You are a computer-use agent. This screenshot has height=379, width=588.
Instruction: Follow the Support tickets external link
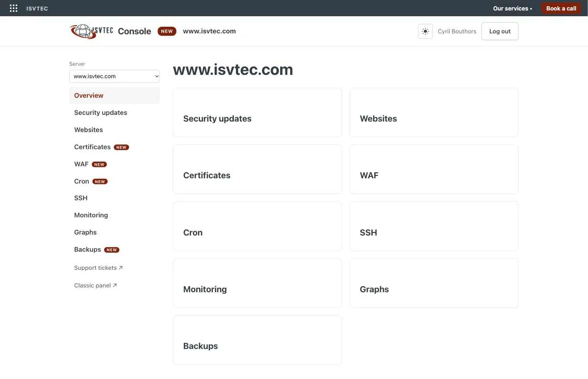click(x=98, y=268)
